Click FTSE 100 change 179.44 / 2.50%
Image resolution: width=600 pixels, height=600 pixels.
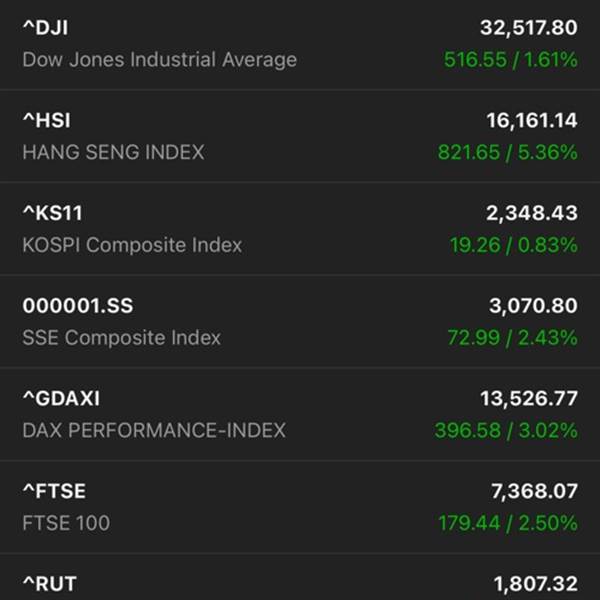507,523
